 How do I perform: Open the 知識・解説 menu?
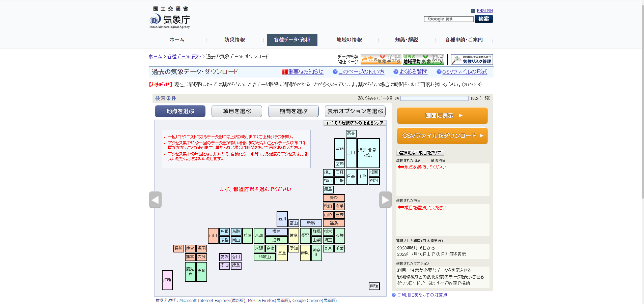pos(407,40)
